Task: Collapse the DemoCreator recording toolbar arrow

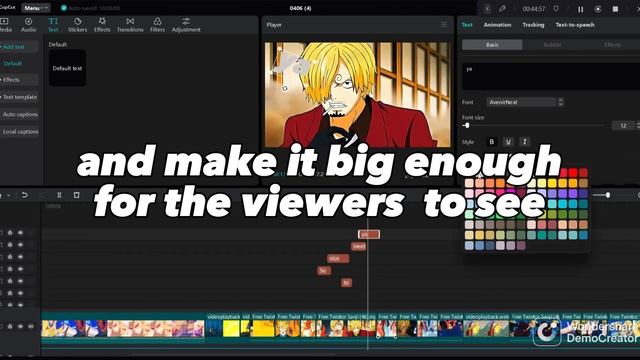Action: pyautogui.click(x=487, y=9)
